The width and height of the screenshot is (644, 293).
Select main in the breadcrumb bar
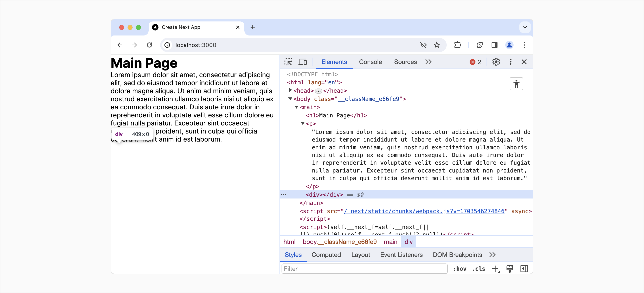tap(390, 242)
